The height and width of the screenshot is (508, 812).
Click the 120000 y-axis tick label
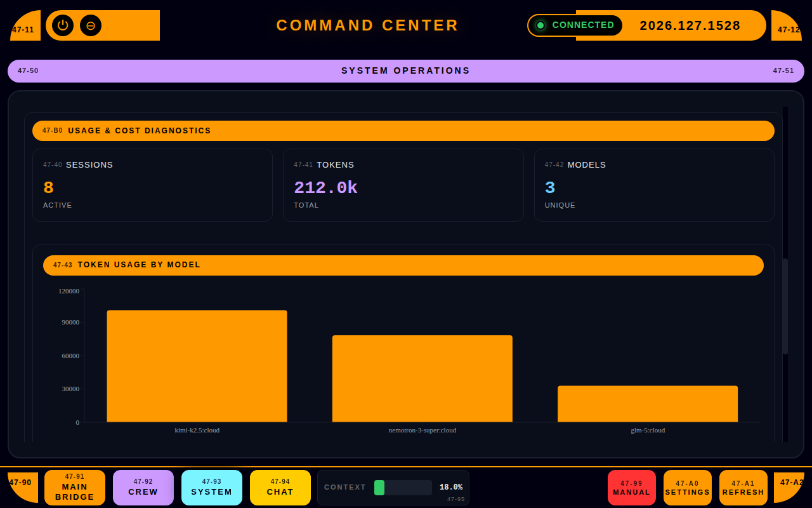(x=69, y=291)
